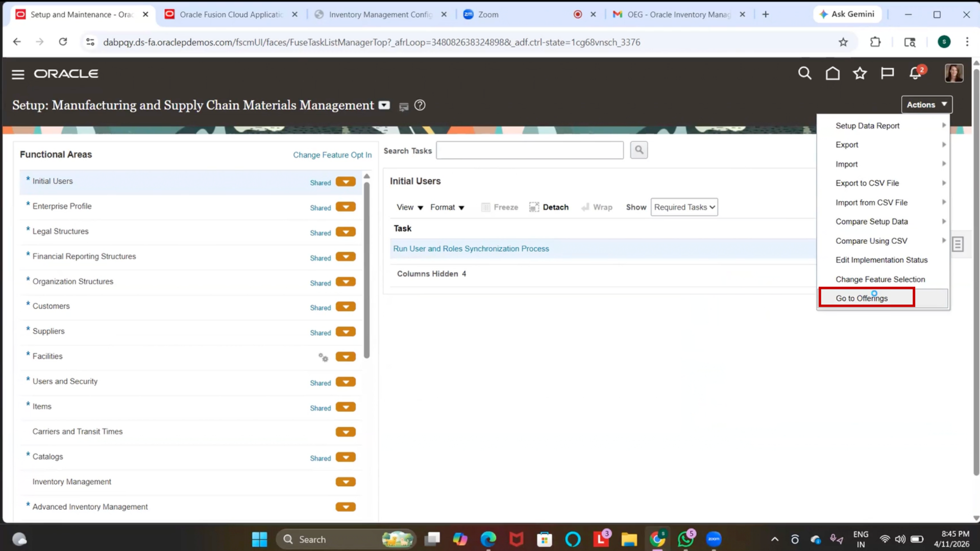
Task: Click the Detach table icon
Action: coord(534,207)
